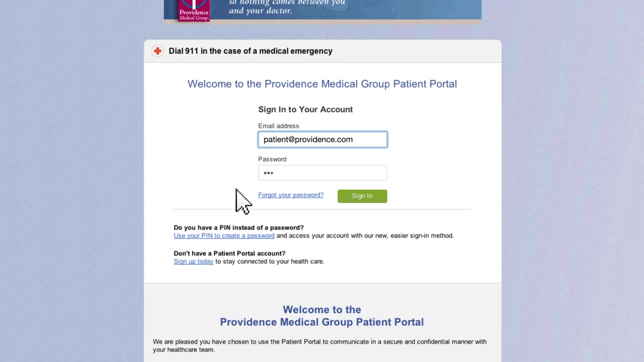
Task: Click the Don't have a Patient Portal account? text
Action: [x=229, y=253]
